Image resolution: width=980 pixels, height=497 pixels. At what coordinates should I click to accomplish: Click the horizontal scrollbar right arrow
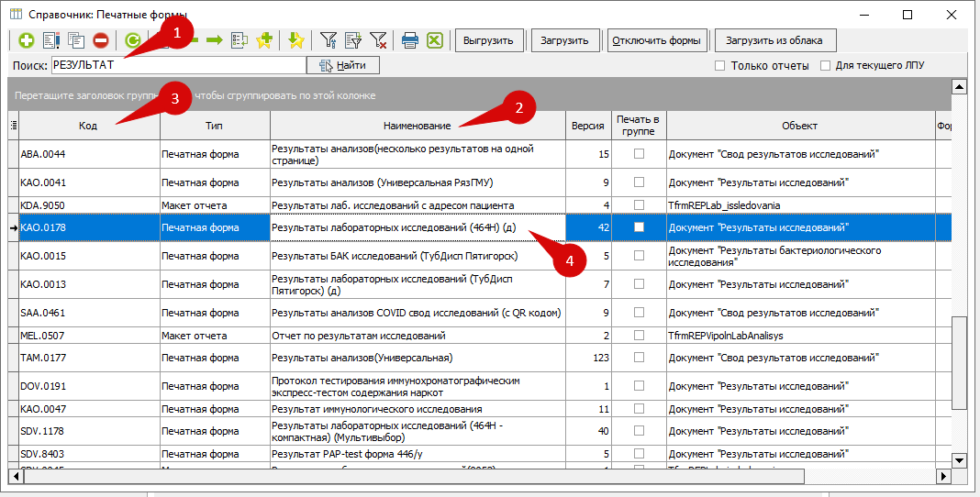[x=942, y=477]
